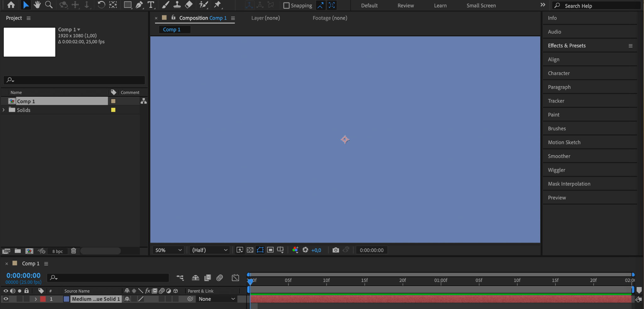
Task: Select the Selection arrow tool
Action: (26, 5)
